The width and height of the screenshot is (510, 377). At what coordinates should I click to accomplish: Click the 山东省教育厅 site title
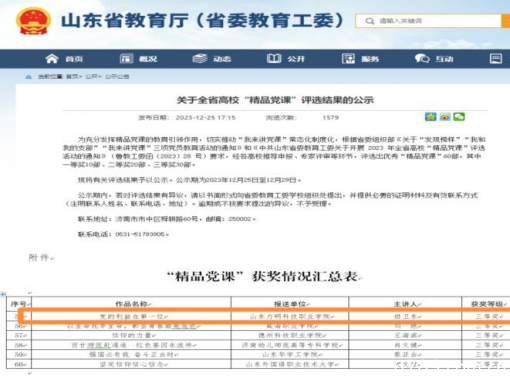pos(202,21)
